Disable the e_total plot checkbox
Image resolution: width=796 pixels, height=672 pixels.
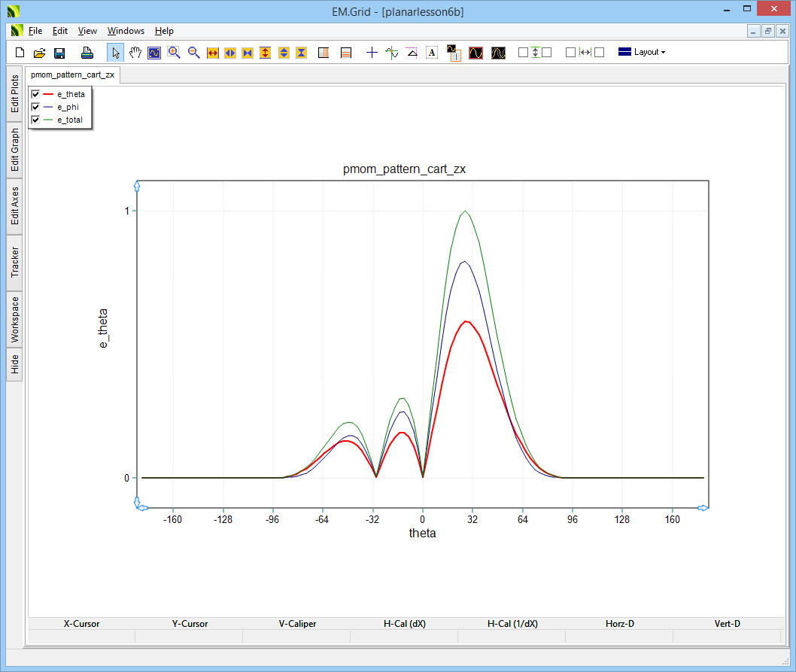click(x=35, y=120)
